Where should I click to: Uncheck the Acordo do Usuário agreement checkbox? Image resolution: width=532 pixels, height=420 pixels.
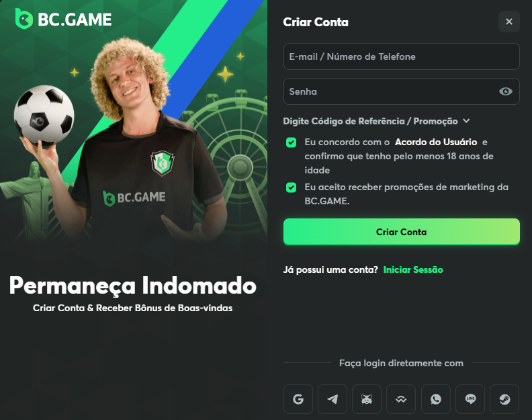pyautogui.click(x=291, y=142)
